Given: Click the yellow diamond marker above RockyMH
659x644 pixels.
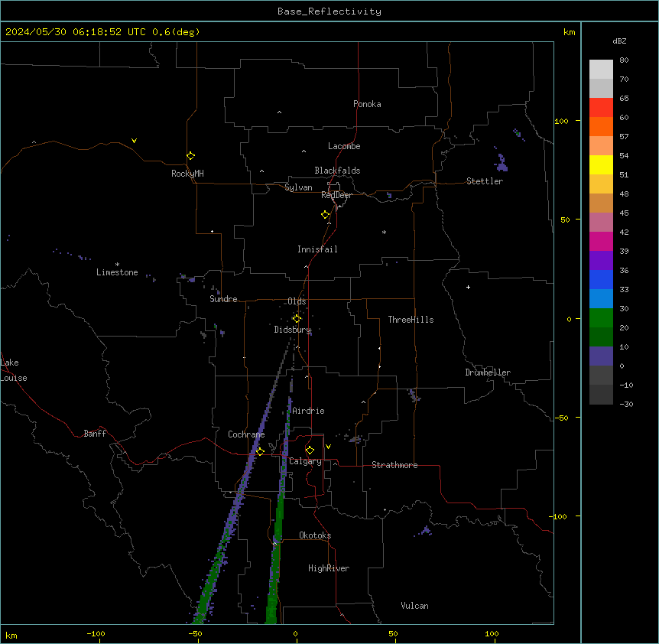Looking at the screenshot, I should click(x=191, y=156).
